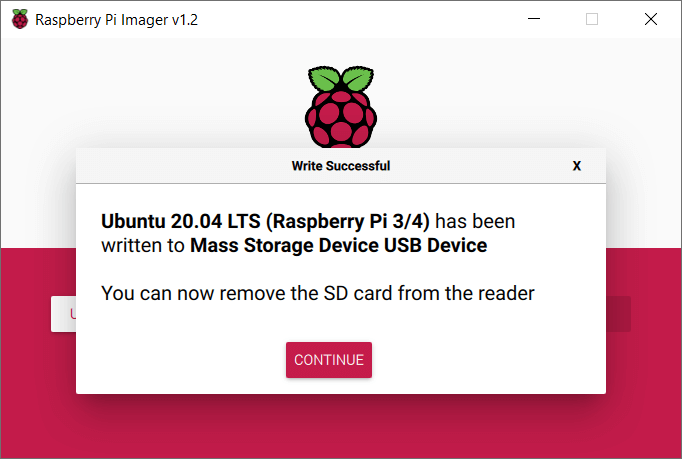Click the "Write Successful" dialog title
Viewport: 682px width, 459px height.
(x=341, y=166)
